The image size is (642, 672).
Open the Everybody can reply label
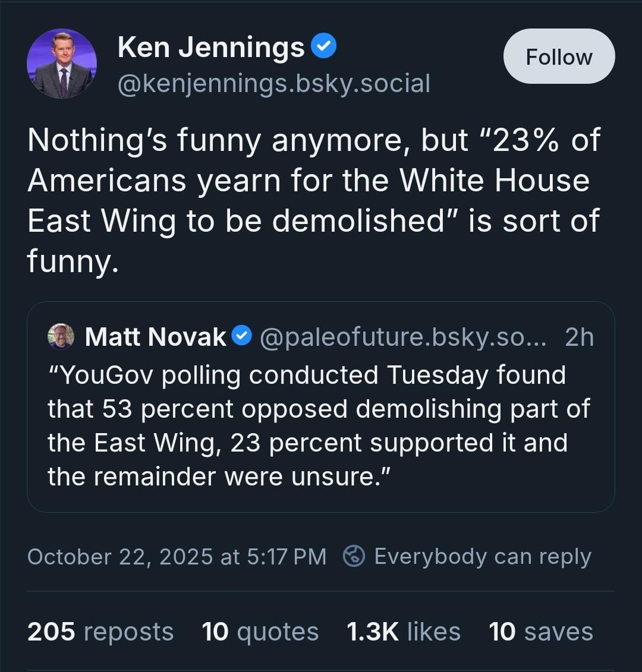[482, 557]
